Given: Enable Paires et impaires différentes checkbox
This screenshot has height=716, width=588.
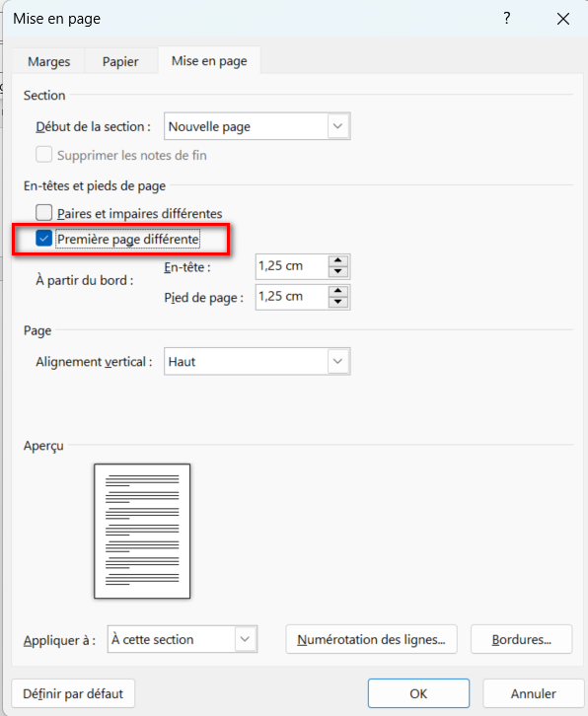Looking at the screenshot, I should 43,213.
